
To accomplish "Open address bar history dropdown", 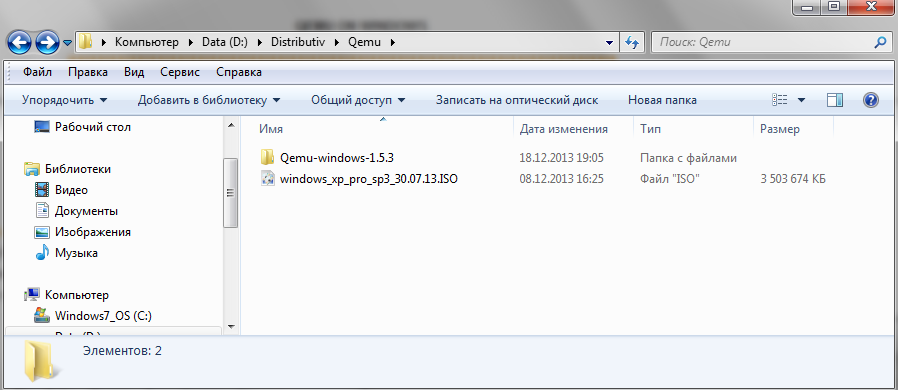I will tap(609, 42).
